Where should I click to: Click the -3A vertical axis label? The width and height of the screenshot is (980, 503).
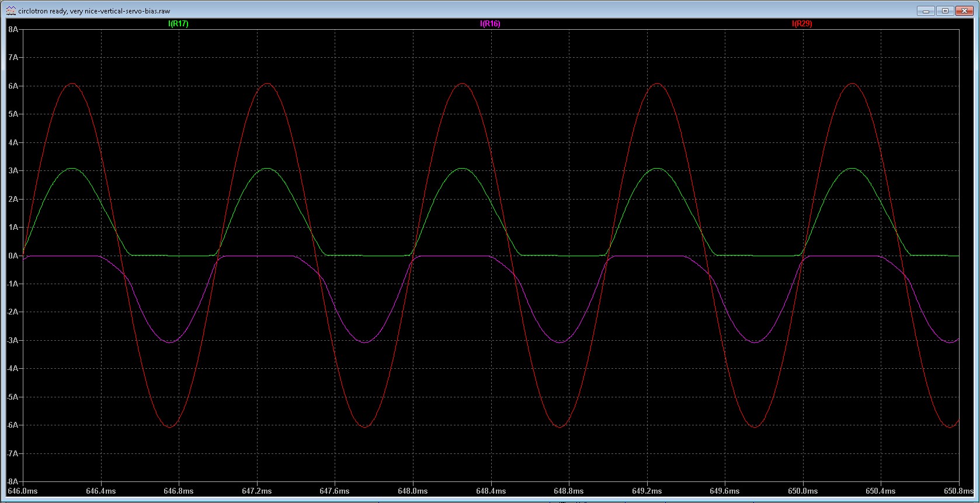(x=12, y=341)
